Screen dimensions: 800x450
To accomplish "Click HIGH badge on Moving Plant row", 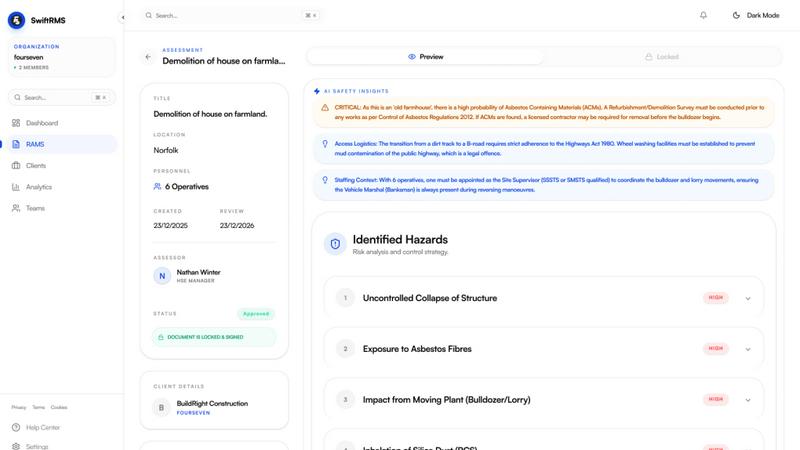I will (x=715, y=399).
